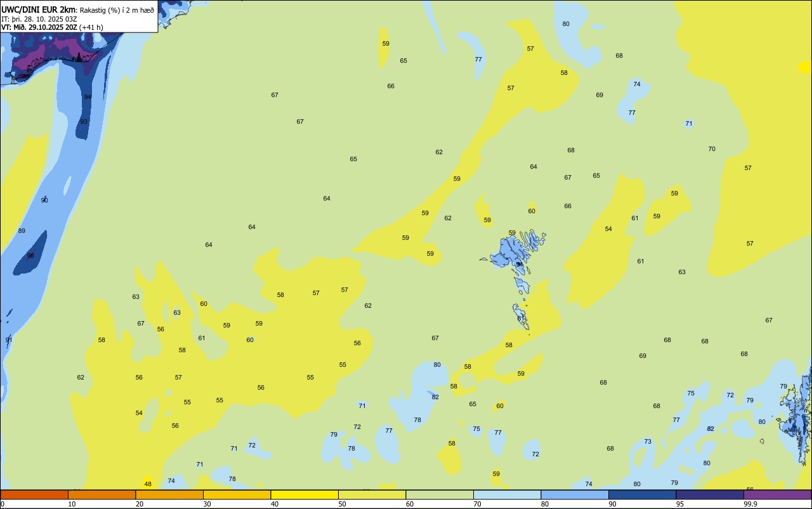The image size is (812, 509).
Task: Click the 70–80 pale blue legend swatch
Action: tap(507, 494)
